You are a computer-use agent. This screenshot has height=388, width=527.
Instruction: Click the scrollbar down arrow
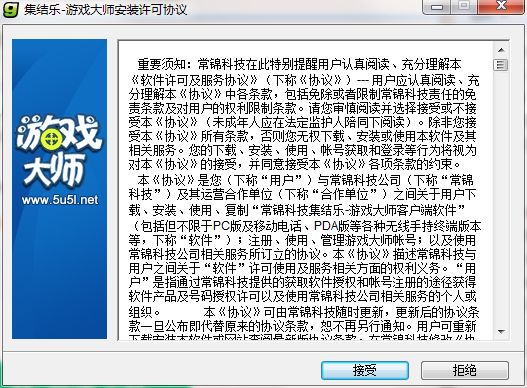[x=501, y=332]
